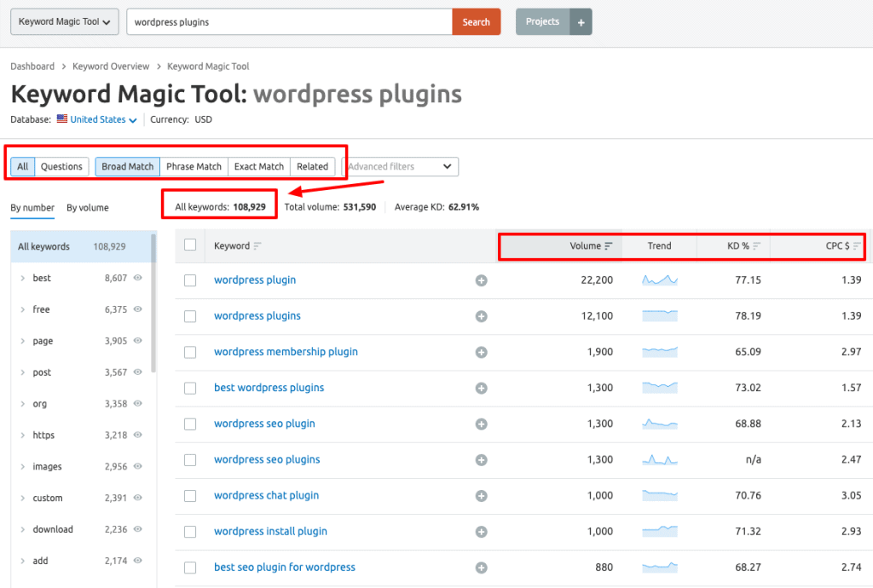Click plus icon for wordpress install plugin
This screenshot has height=588, width=873.
click(x=482, y=532)
